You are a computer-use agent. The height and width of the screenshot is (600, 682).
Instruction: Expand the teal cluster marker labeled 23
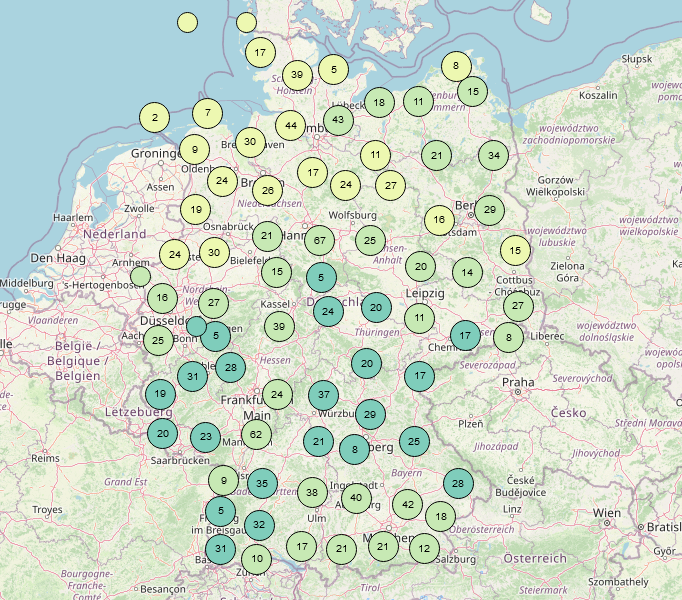click(205, 437)
